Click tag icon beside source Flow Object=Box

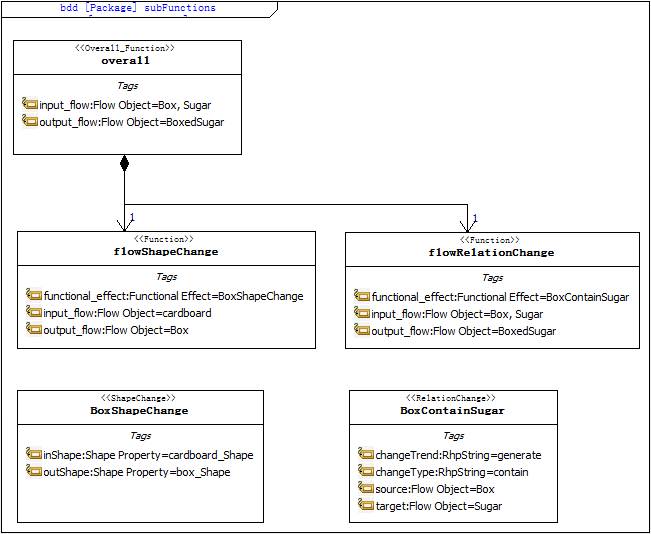366,488
